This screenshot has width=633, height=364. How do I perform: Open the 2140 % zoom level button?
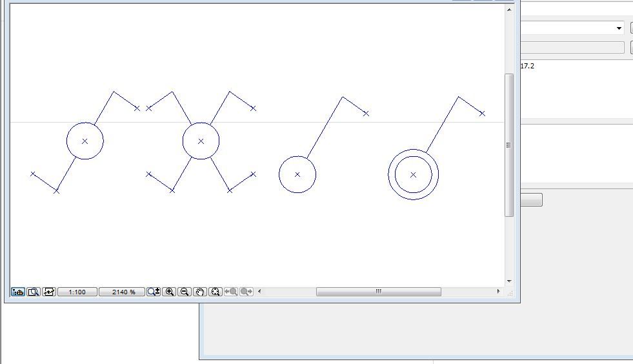pyautogui.click(x=122, y=292)
